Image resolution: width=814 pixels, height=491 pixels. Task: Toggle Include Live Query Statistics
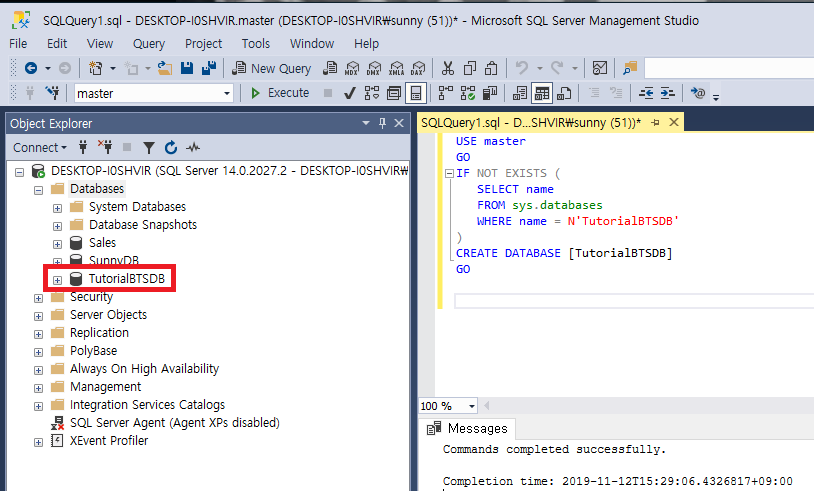point(468,93)
